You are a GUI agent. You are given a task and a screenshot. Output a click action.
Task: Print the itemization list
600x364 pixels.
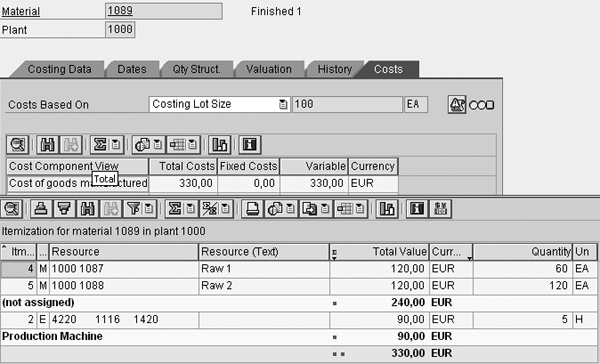coord(252,209)
